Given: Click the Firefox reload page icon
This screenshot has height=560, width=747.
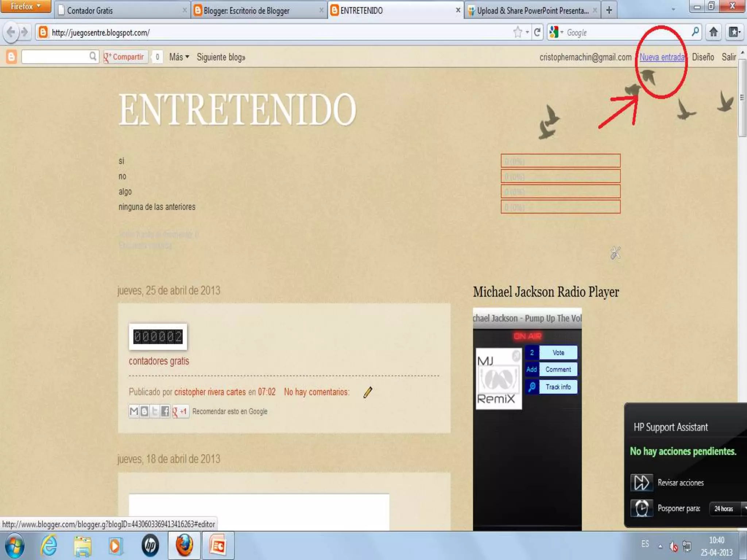Looking at the screenshot, I should (537, 32).
